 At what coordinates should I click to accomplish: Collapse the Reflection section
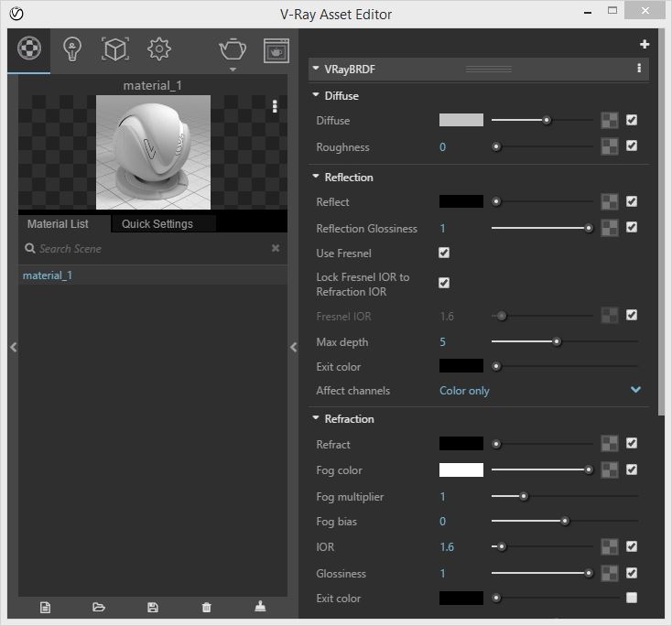point(316,176)
